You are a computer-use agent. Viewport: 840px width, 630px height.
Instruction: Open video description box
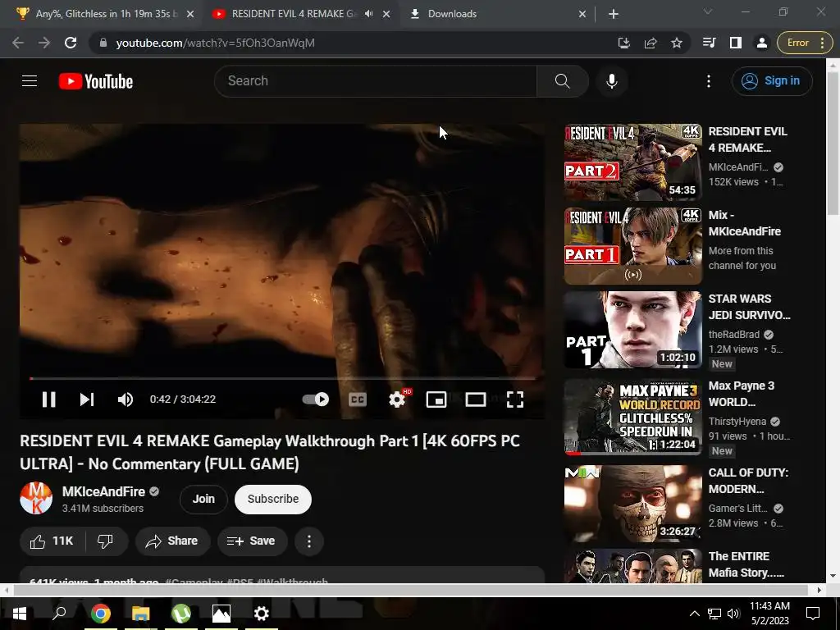coord(282,575)
